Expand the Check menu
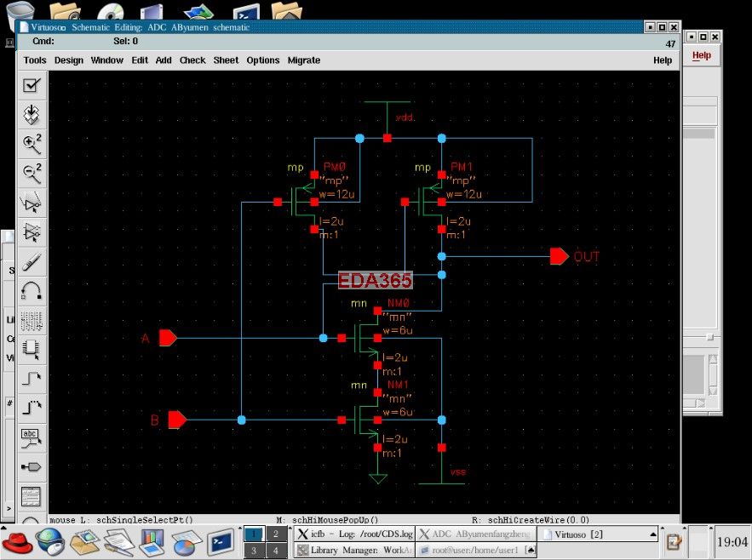Viewport: 752px width, 560px height. (192, 60)
